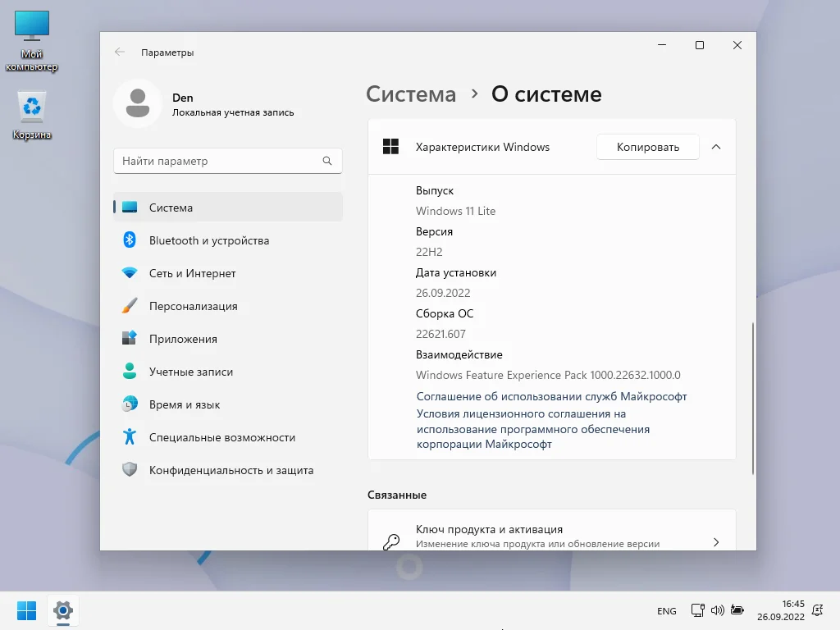Open the Start menu button
The image size is (840, 630).
tap(26, 610)
